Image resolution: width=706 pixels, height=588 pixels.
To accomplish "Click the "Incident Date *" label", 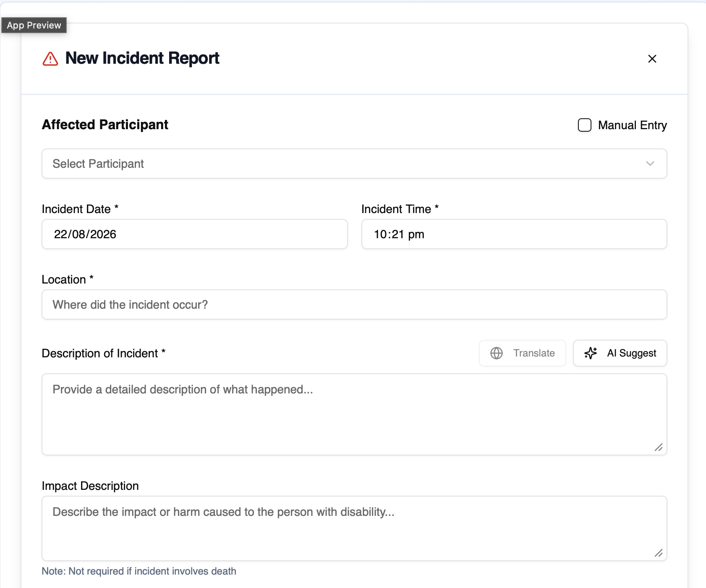I will [80, 209].
